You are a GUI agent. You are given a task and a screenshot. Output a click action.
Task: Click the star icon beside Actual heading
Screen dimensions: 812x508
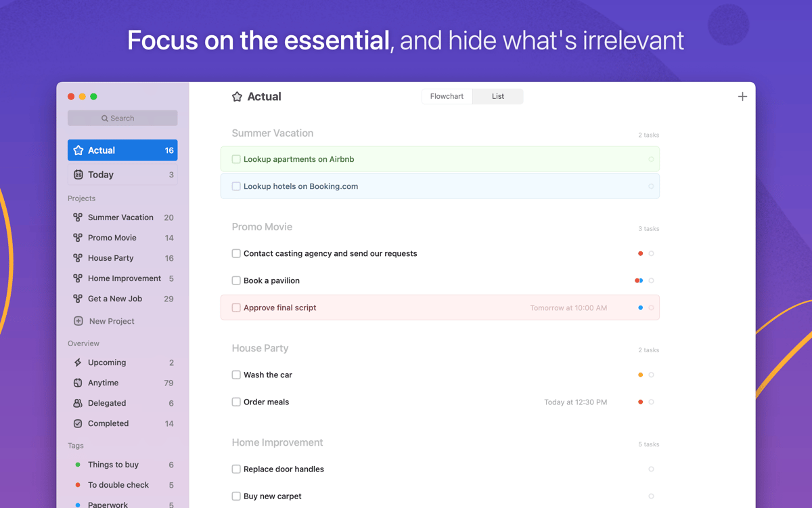(237, 97)
